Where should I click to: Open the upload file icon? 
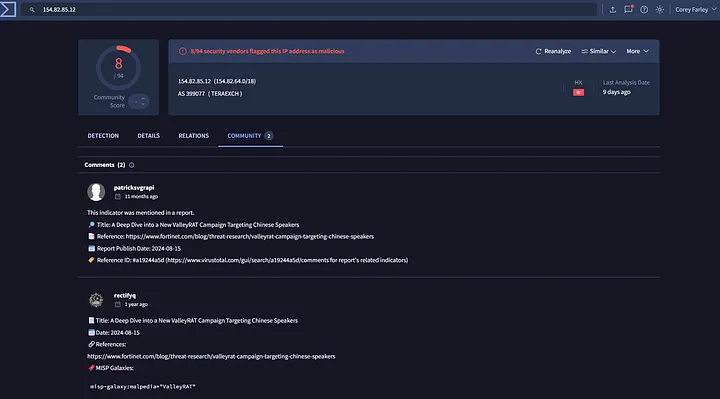[x=613, y=10]
